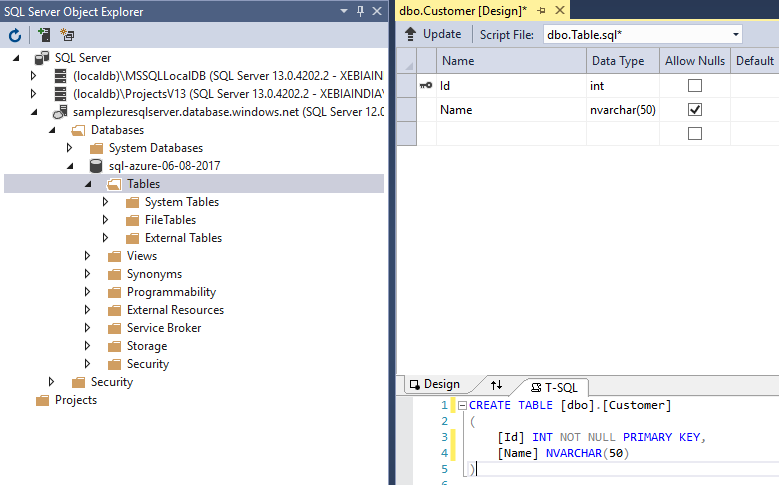Click the nvarchar(50) data type cell
The height and width of the screenshot is (485, 779).
pos(623,110)
